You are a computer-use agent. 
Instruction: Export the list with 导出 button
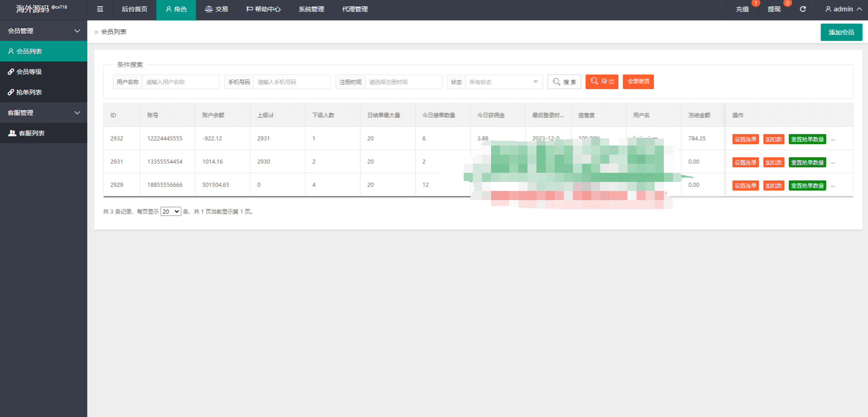click(602, 82)
